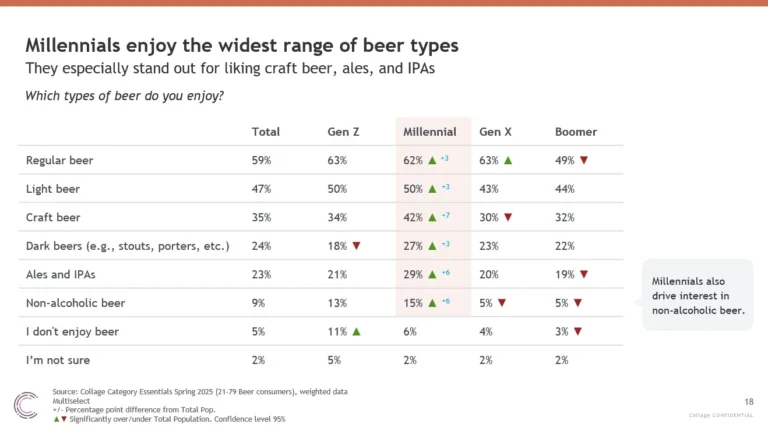This screenshot has height=431, width=768.
Task: Select the Gen Z column header
Action: [x=344, y=132]
